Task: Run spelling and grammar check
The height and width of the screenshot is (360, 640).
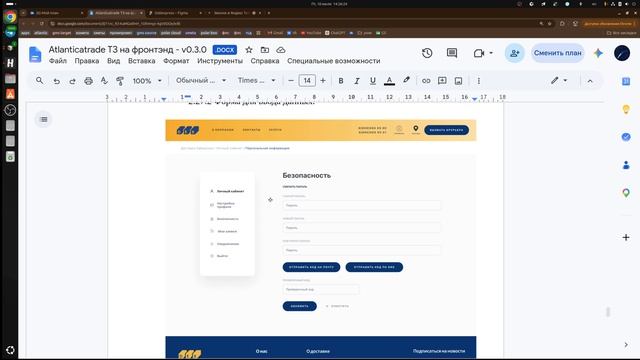Action: 104,81
